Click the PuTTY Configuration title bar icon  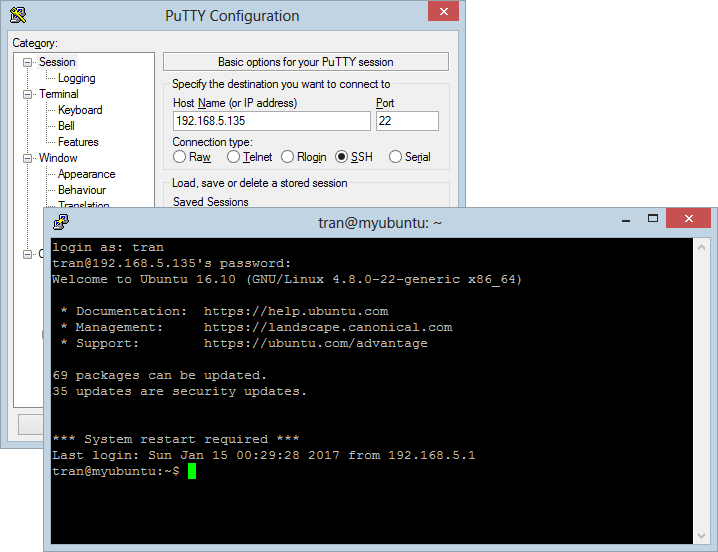[x=18, y=15]
